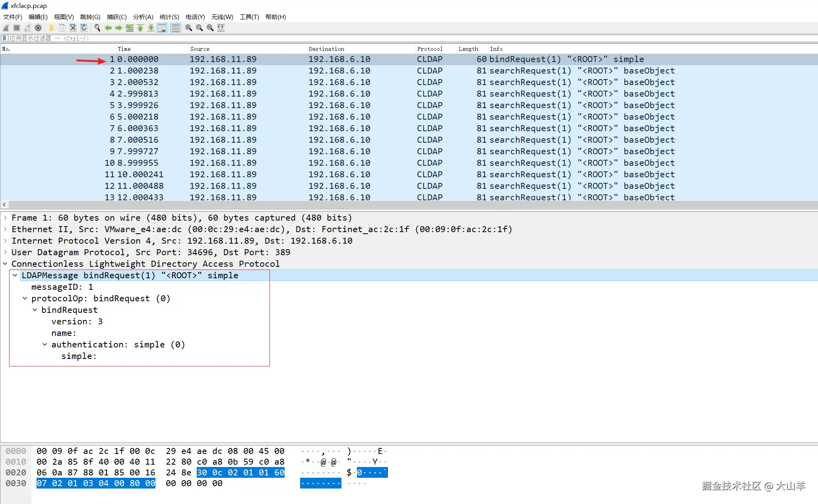Jump to the first packet icon
The height and width of the screenshot is (504, 818).
click(140, 28)
